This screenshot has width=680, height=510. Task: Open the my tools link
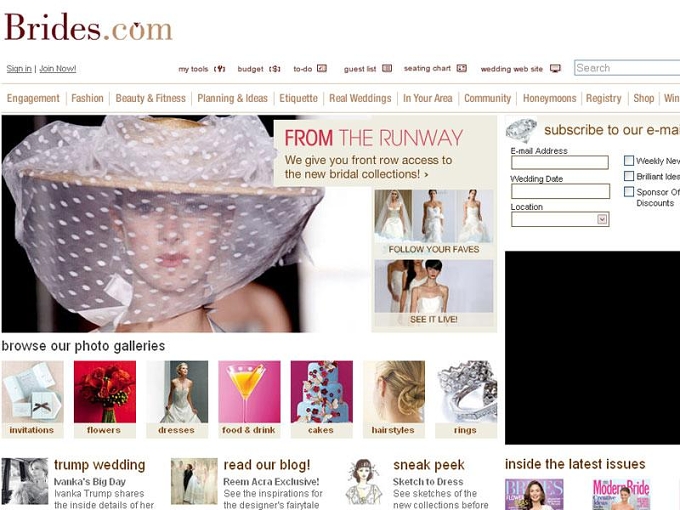(193, 69)
